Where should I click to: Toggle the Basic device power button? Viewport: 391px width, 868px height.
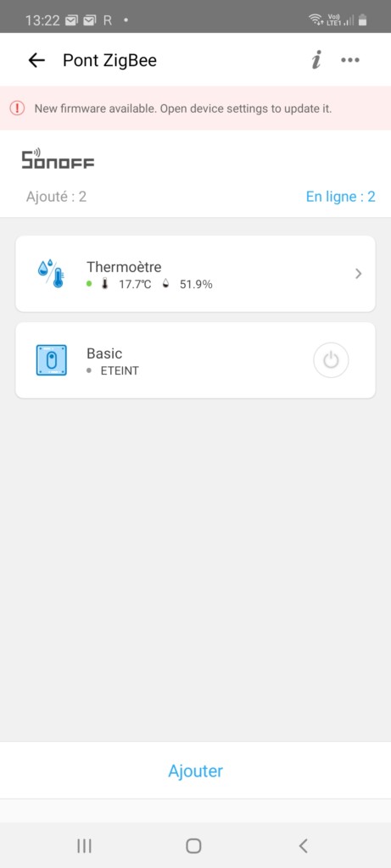click(331, 360)
